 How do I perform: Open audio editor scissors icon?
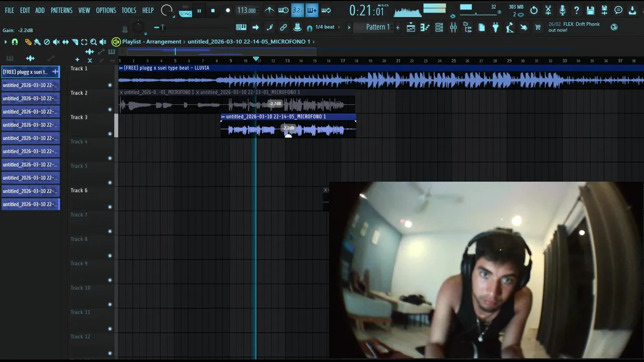pos(548,10)
